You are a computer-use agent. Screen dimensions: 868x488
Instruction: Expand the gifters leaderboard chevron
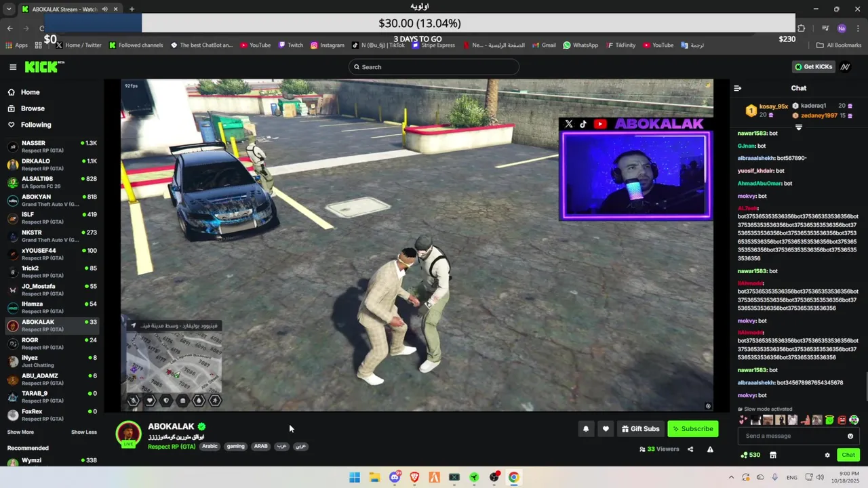tap(799, 128)
